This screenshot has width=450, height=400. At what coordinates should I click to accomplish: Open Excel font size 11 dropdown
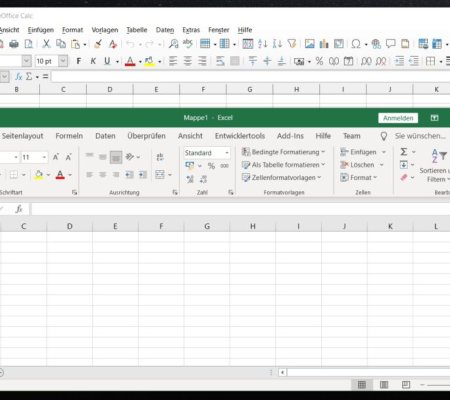click(44, 157)
